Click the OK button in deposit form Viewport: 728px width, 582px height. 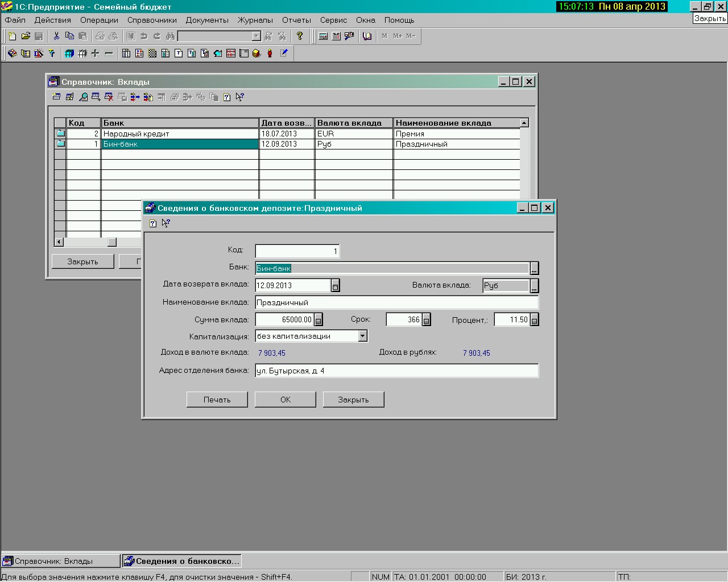point(286,400)
